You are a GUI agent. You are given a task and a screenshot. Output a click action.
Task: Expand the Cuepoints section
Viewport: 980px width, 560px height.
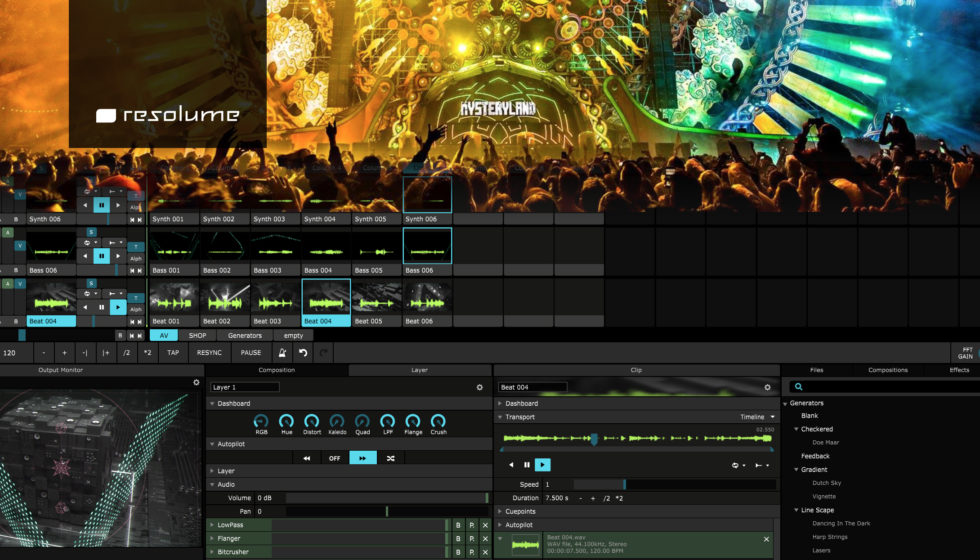pyautogui.click(x=500, y=511)
